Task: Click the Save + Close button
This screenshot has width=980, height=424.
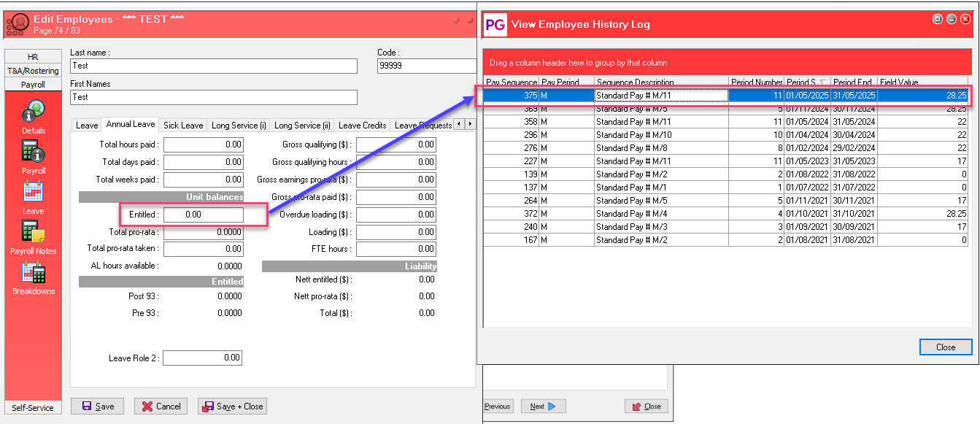Action: [x=232, y=406]
